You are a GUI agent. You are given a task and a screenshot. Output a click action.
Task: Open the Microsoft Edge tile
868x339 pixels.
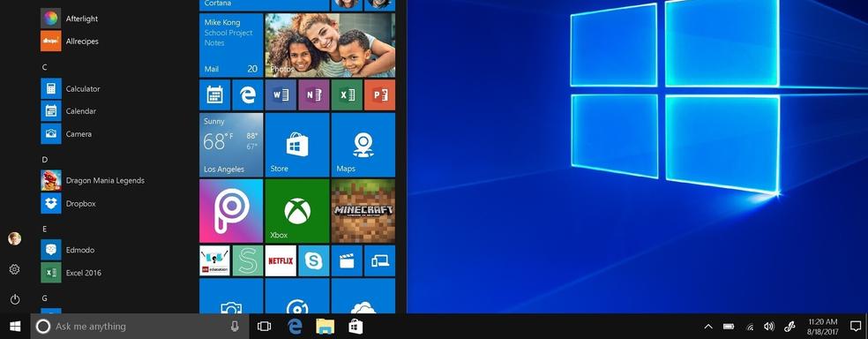[248, 94]
